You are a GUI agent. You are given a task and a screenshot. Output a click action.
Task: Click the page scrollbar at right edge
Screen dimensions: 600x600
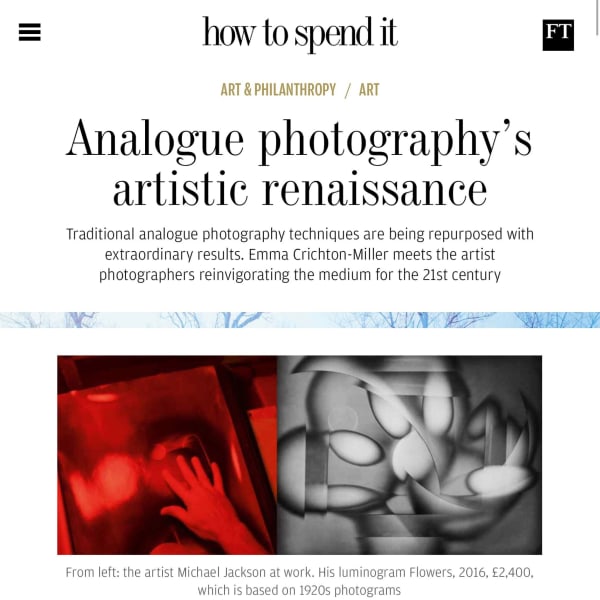(x=598, y=17)
